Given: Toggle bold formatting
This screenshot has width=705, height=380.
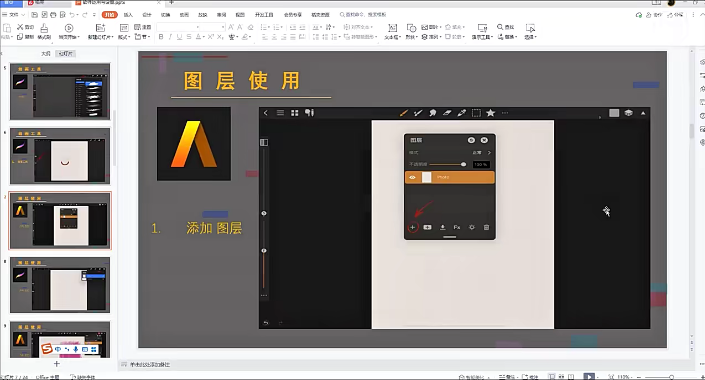Looking at the screenshot, I should (x=161, y=37).
